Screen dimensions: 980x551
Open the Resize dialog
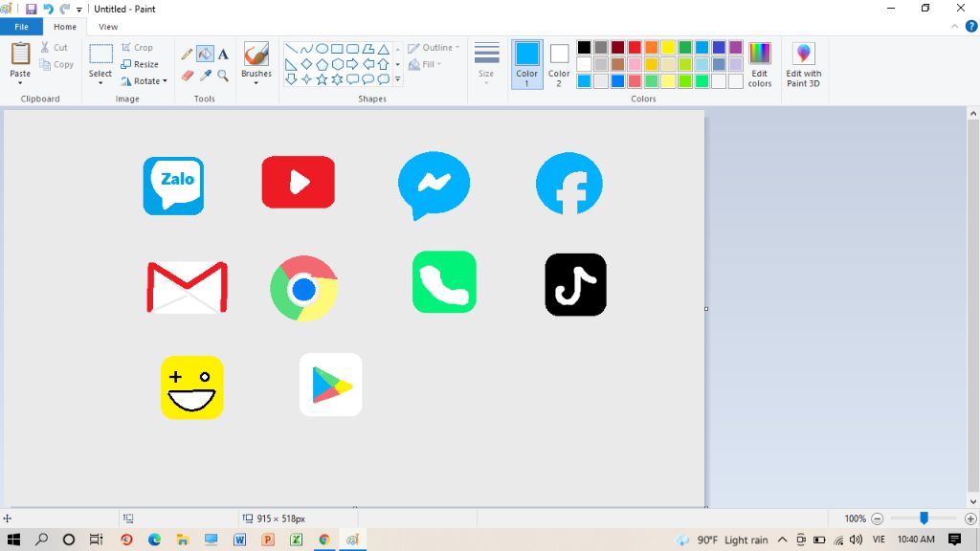coord(140,64)
